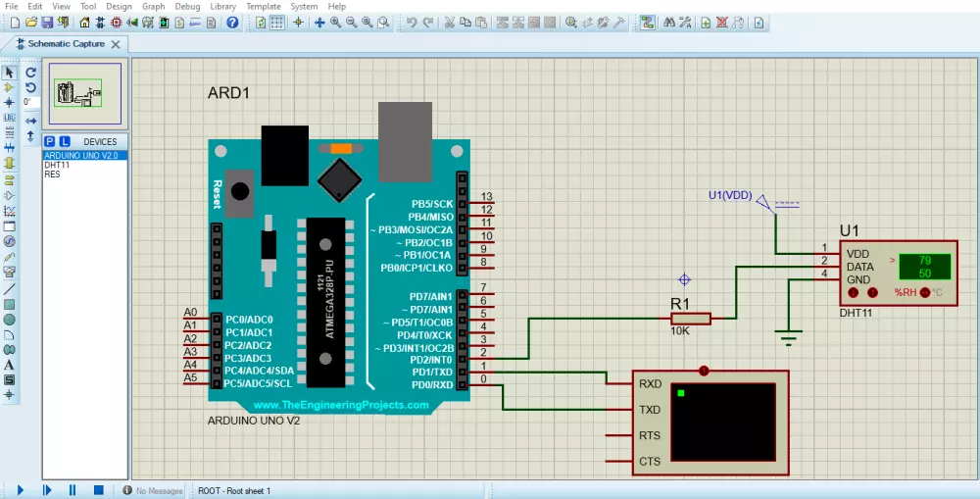Open the Help question mark icon
980x499 pixels.
tap(232, 22)
